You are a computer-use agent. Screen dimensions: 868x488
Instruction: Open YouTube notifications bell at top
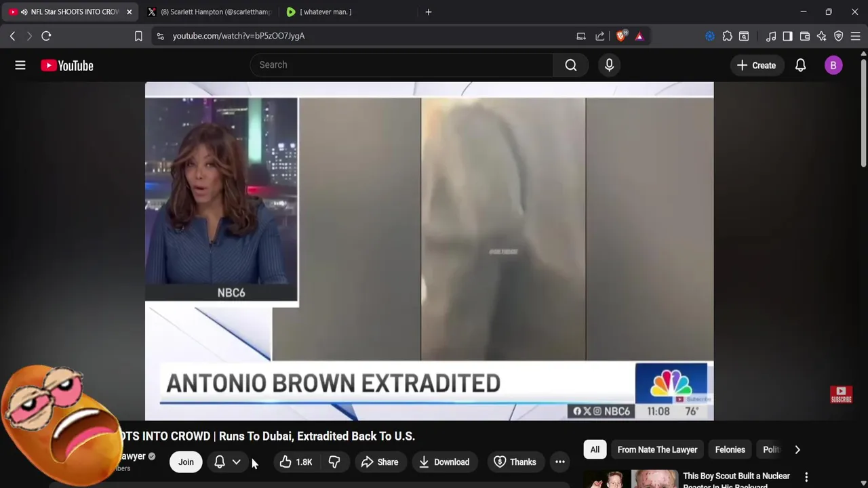(800, 65)
